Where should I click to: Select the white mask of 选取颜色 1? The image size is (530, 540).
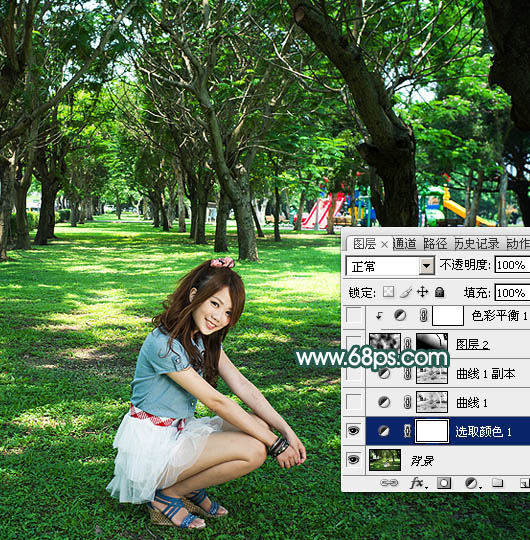point(432,430)
